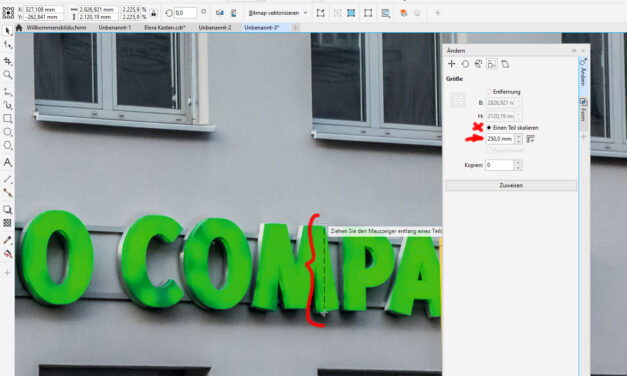This screenshot has width=627, height=376.
Task: Increase the 250,0 mm value stepper
Action: 519,136
